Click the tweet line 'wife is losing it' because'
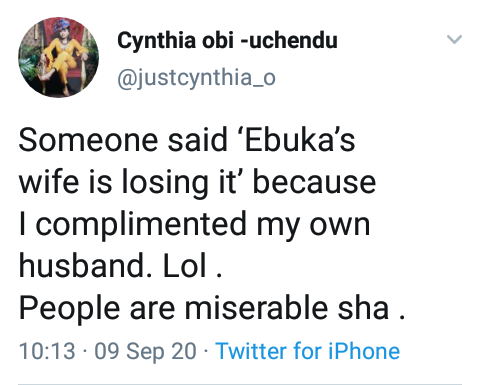This screenshot has width=480, height=385. 197,182
